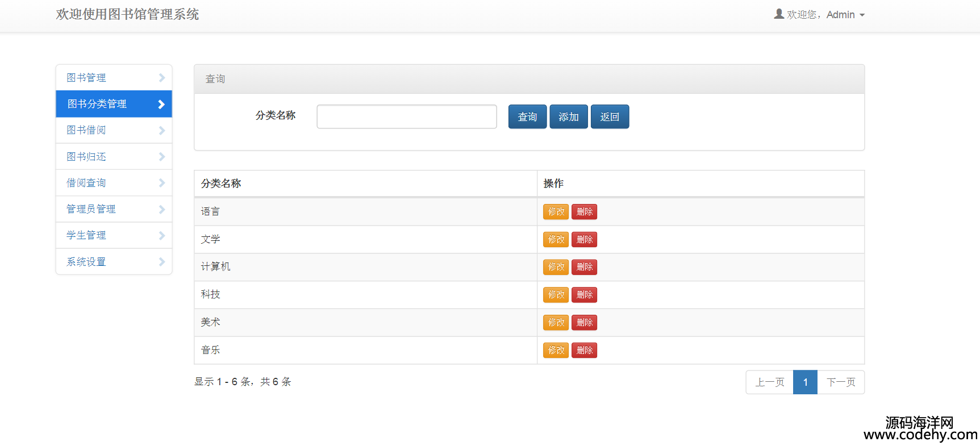
Task: Click the 返回 back button
Action: click(x=610, y=116)
